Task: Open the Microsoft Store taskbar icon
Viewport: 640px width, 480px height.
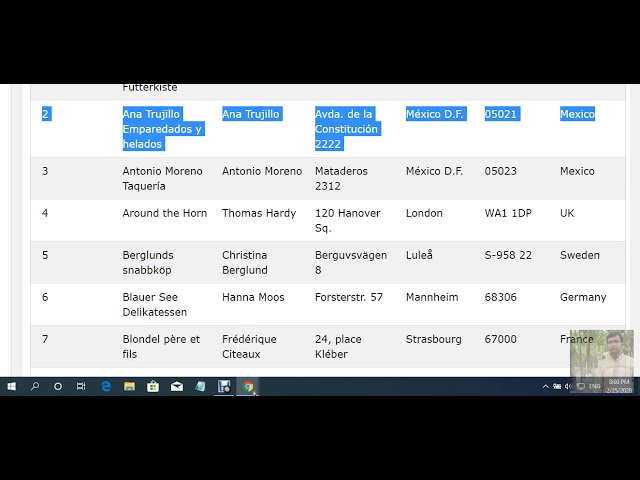Action: (153, 386)
